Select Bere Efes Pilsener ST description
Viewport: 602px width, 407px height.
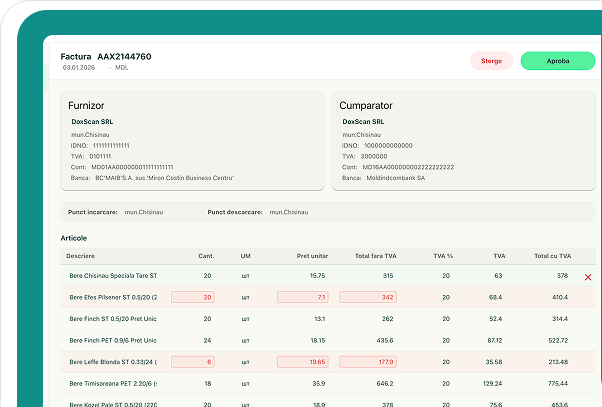113,297
